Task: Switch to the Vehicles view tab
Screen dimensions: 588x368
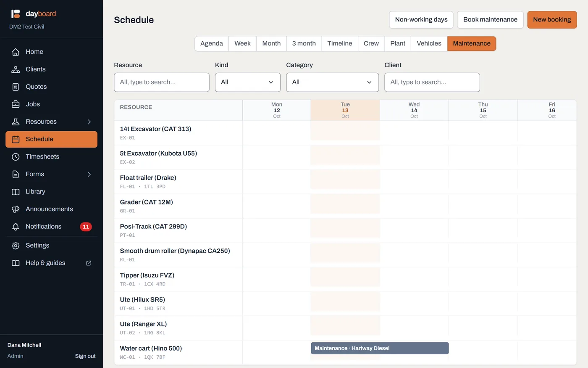Action: pos(429,43)
